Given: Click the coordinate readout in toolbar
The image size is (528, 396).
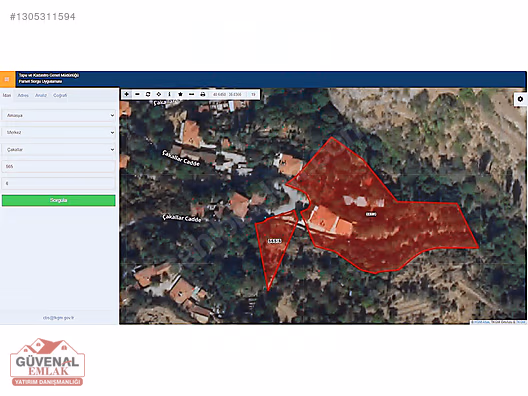Looking at the screenshot, I should pyautogui.click(x=227, y=95).
